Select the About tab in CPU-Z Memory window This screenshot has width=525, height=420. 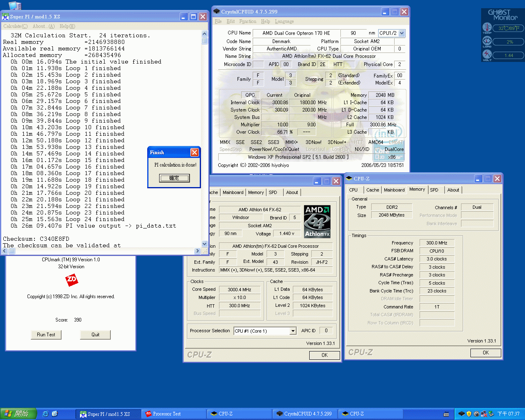(453, 190)
